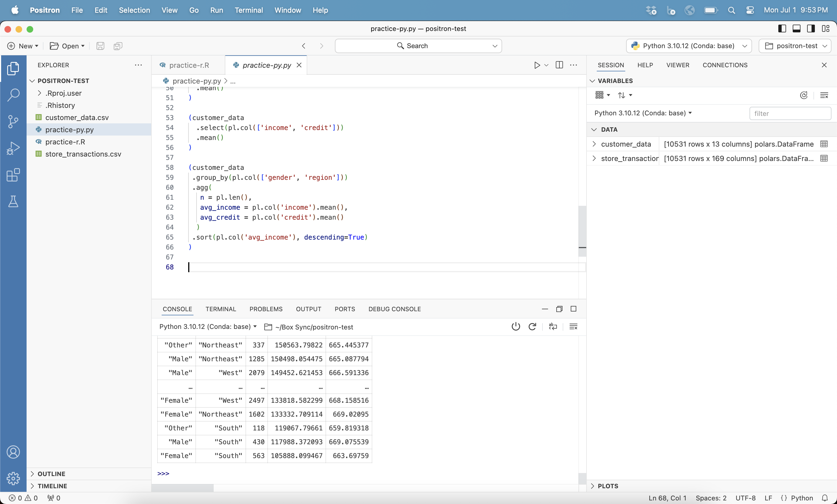Open the Selection menu
837x504 pixels.
point(134,10)
